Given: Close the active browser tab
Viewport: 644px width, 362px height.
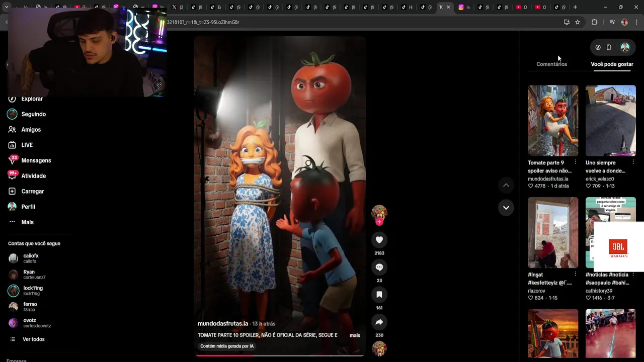Looking at the screenshot, I should click(448, 7).
